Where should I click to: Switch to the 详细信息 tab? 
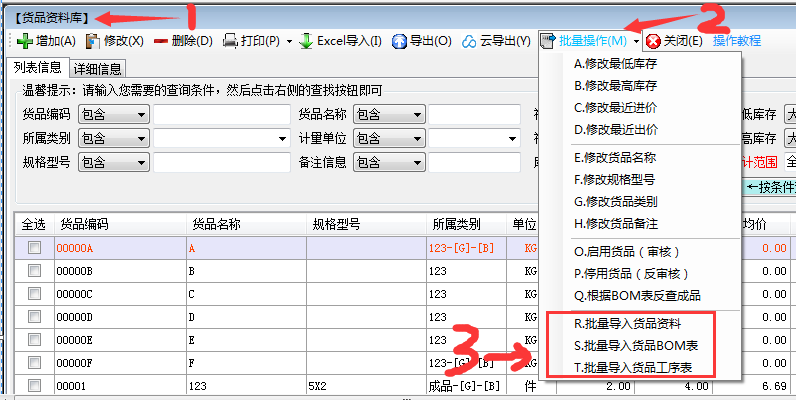click(x=98, y=69)
